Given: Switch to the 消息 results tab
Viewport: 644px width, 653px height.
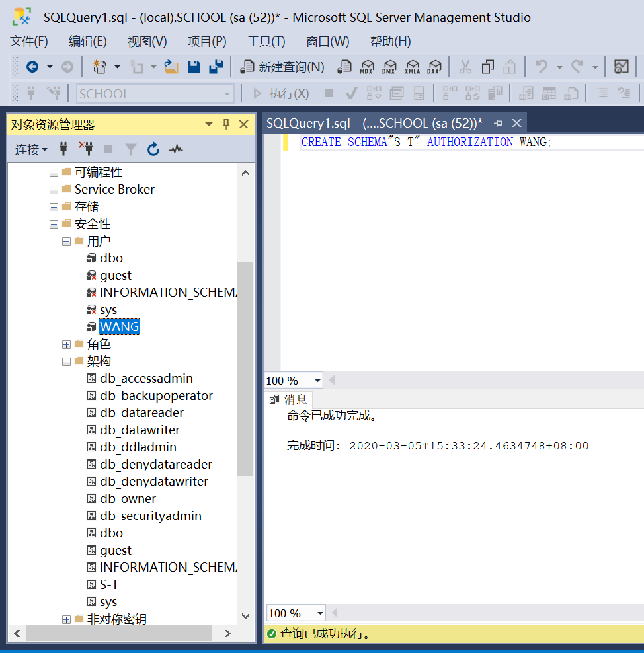Looking at the screenshot, I should tap(289, 400).
